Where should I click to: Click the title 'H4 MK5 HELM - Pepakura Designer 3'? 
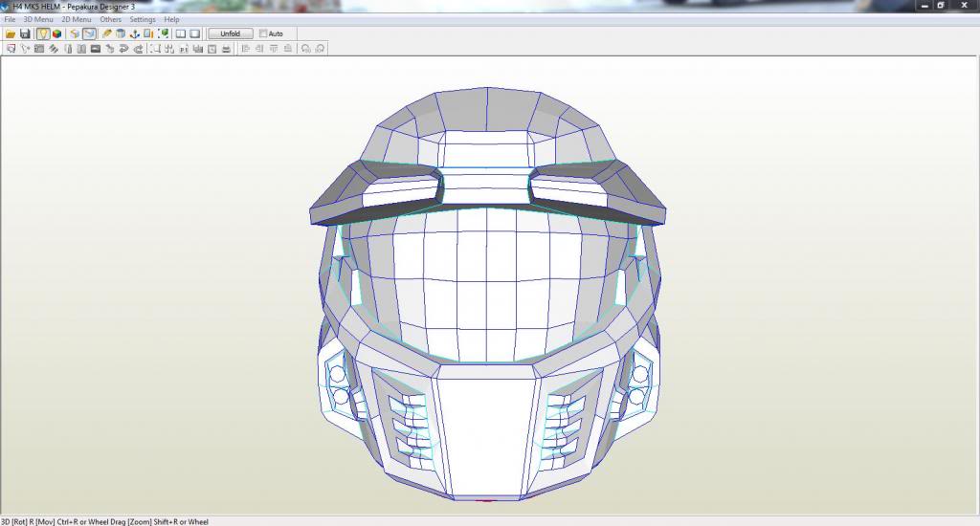[x=75, y=7]
